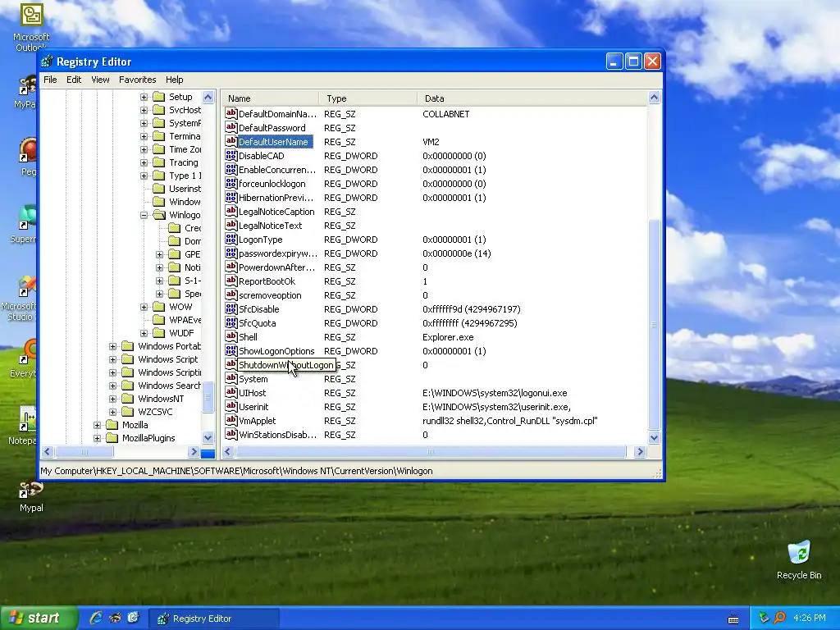Expand the Setup tree node
The image size is (840, 630).
click(x=144, y=97)
